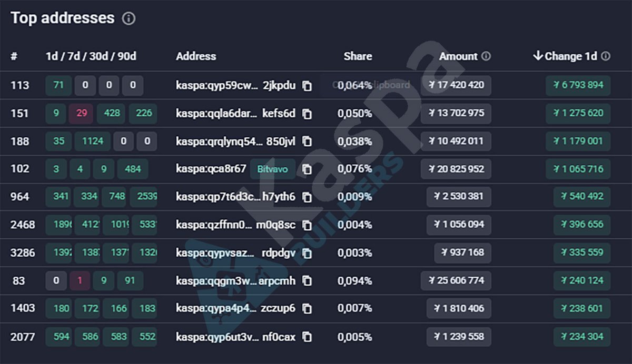The height and width of the screenshot is (364, 632).
Task: Click amount value 25 606 774
Action: coord(456,280)
